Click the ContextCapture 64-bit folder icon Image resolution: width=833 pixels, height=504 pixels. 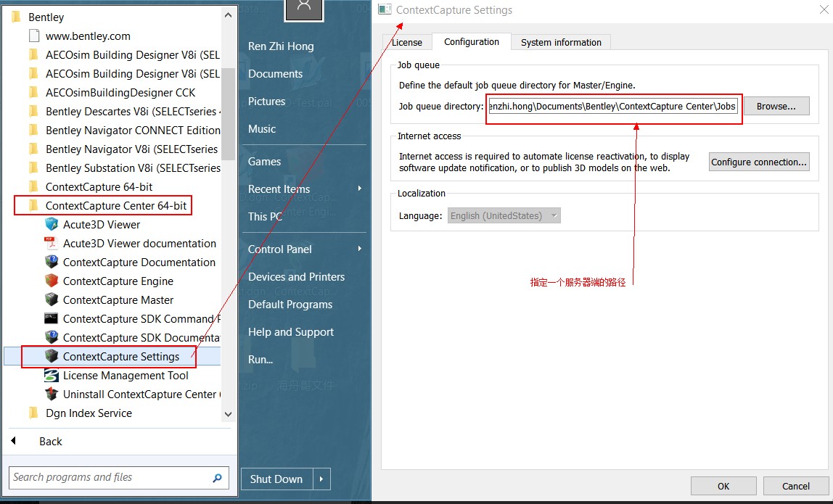tap(33, 186)
